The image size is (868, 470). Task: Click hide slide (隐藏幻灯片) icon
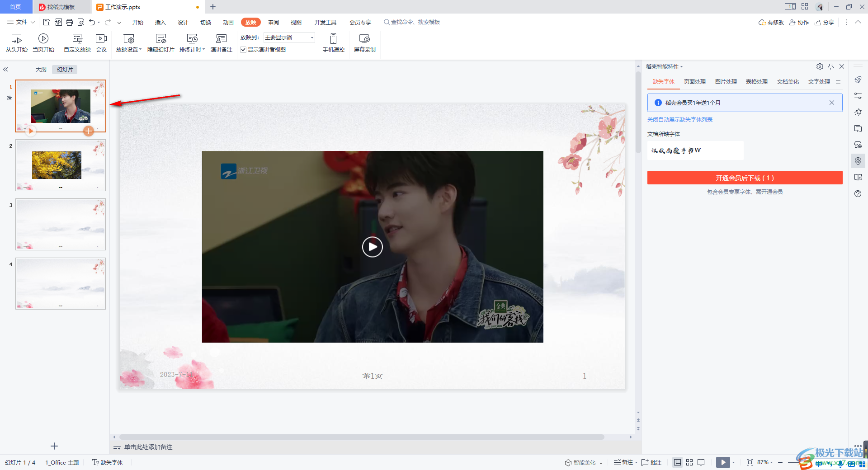tap(161, 43)
